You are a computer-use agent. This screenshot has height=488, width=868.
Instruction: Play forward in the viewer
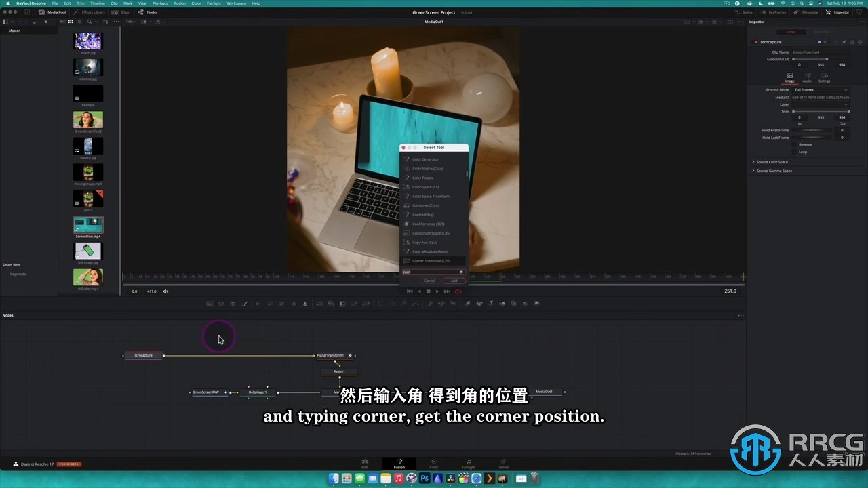point(437,291)
